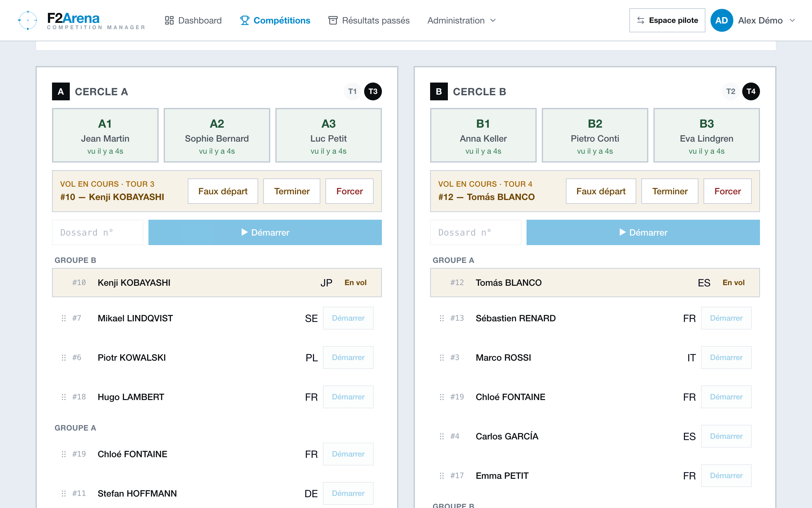This screenshot has width=812, height=508.
Task: Select judge card A2 Sophie Bernard
Action: pyautogui.click(x=217, y=135)
